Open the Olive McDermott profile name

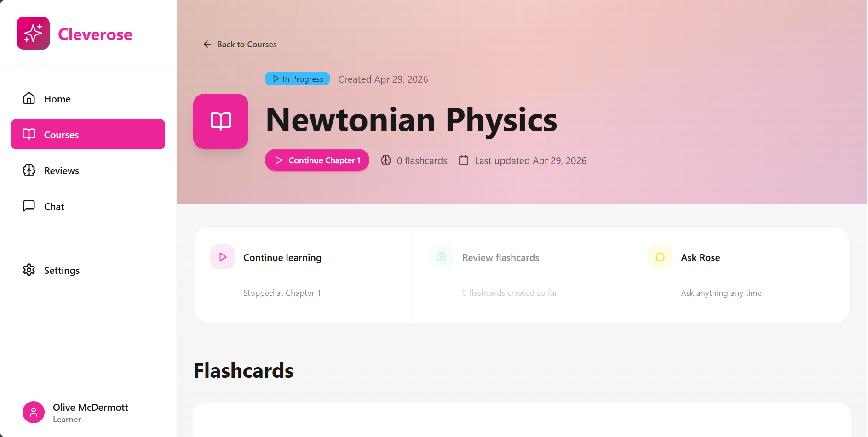pos(91,407)
